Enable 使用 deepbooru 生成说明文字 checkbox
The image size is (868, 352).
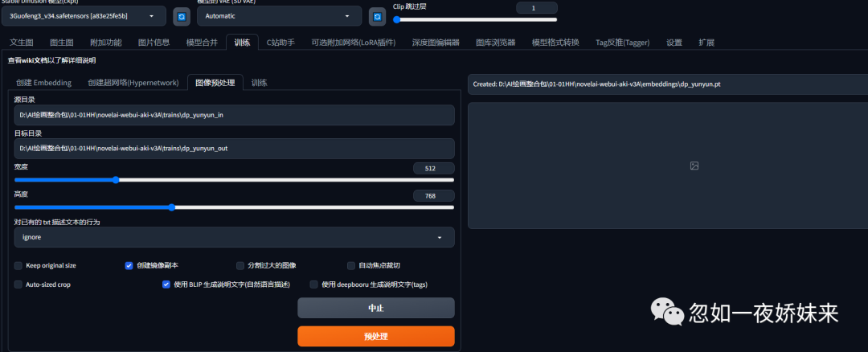[x=314, y=284]
